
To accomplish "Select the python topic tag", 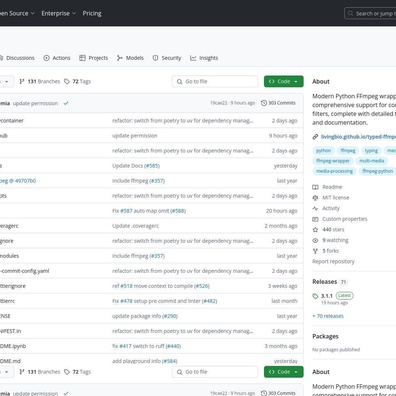I will pyautogui.click(x=323, y=151).
